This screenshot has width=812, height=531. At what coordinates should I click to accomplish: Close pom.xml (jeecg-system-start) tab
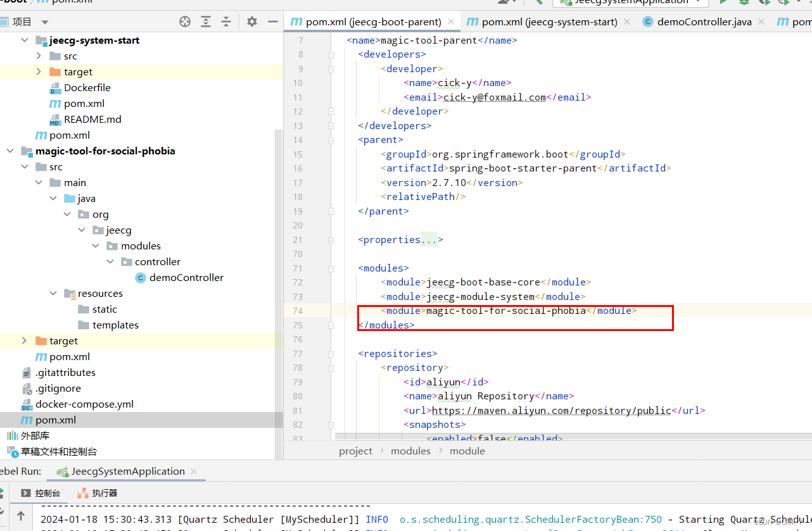pyautogui.click(x=626, y=22)
